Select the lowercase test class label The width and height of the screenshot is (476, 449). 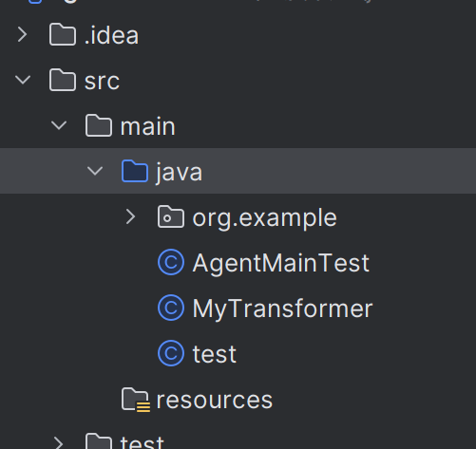(215, 354)
